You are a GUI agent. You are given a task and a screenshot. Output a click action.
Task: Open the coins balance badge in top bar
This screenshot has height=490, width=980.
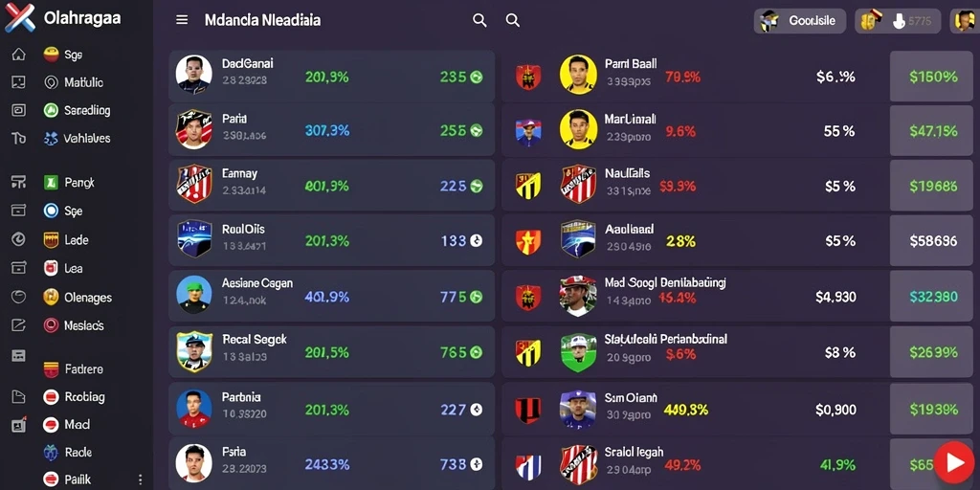point(898,21)
